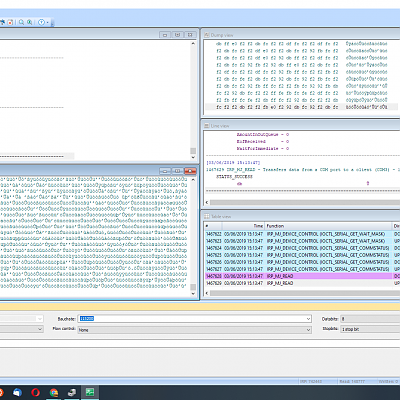Viewport: 400px width, 400px height.
Task: Click the Read count status bar entry
Action: [x=352, y=381]
